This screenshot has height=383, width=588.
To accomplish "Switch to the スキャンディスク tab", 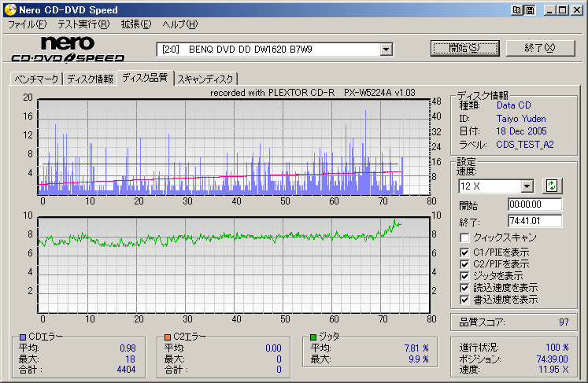I will click(205, 79).
